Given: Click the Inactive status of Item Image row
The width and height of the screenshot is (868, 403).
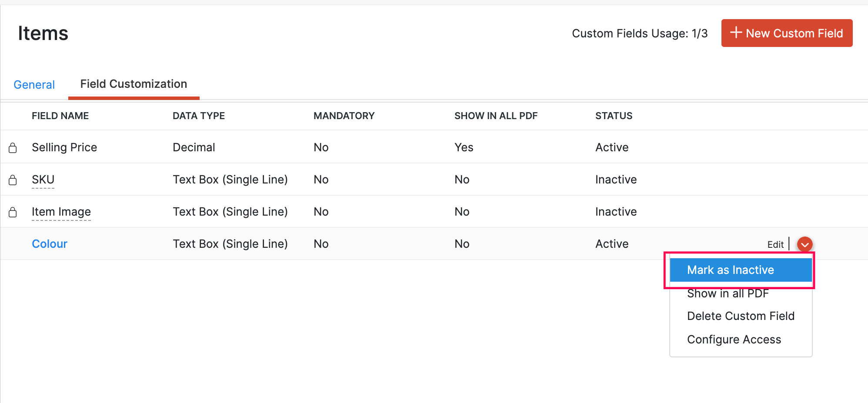Looking at the screenshot, I should coord(616,212).
